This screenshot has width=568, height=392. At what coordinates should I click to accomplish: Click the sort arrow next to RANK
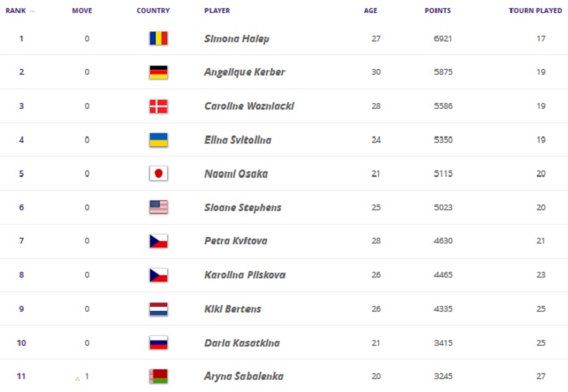32,11
